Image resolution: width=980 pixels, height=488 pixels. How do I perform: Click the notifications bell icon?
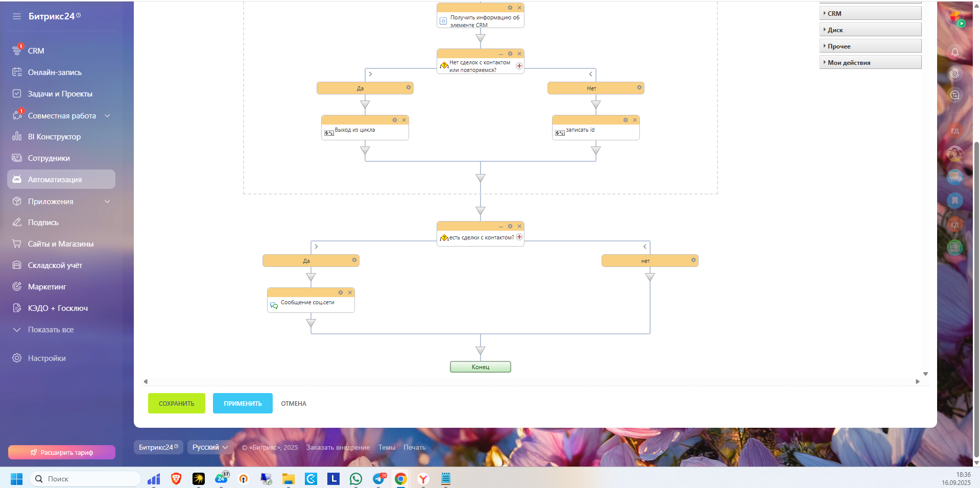tap(954, 52)
